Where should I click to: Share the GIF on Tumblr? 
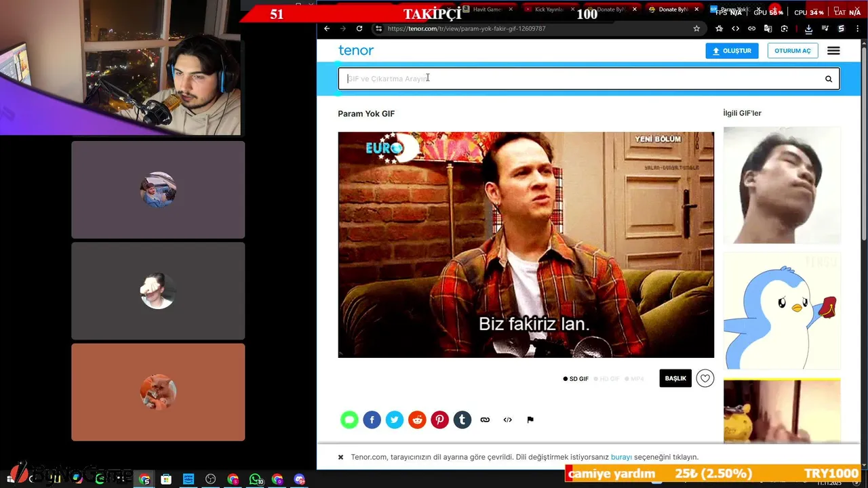pyautogui.click(x=462, y=420)
